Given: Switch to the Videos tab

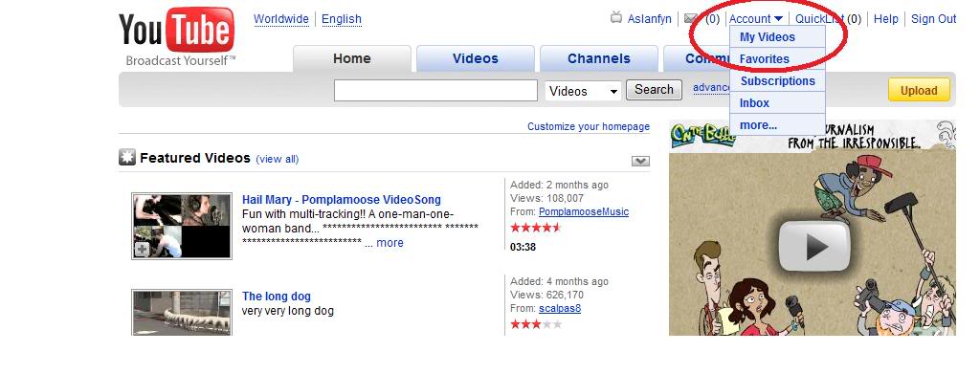Looking at the screenshot, I should pos(475,58).
